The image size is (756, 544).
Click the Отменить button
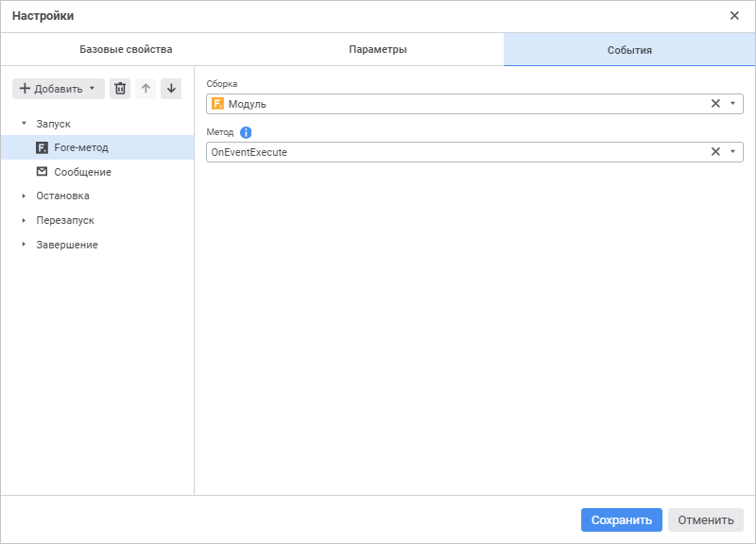pyautogui.click(x=705, y=519)
